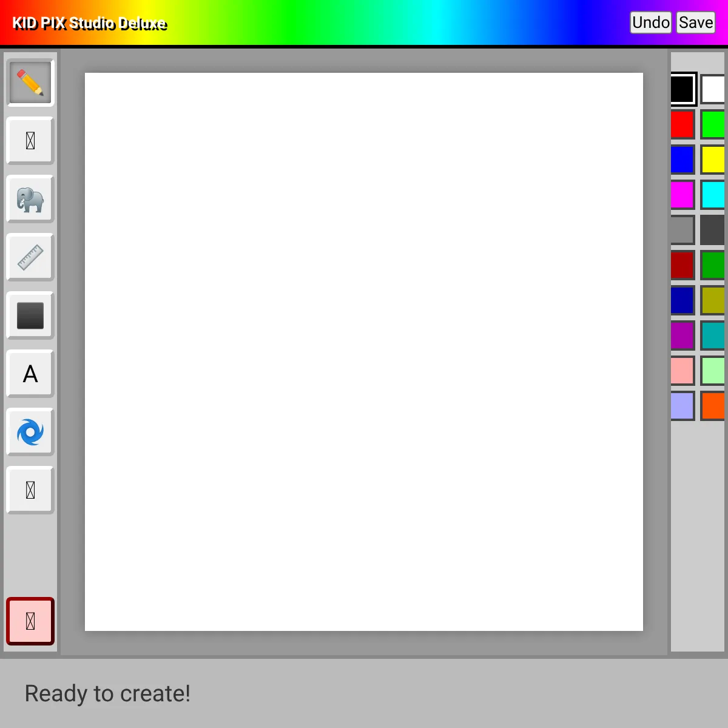
Task: Click the red-bordered tool button at bottom
Action: point(30,621)
